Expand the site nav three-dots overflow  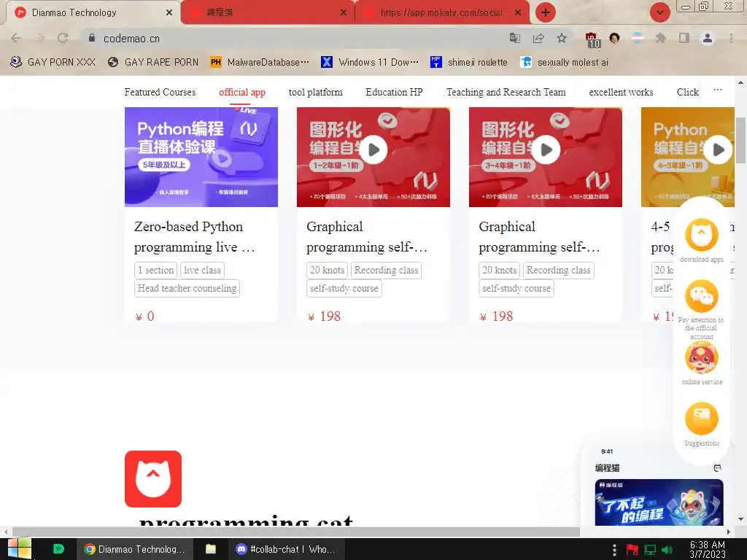718,90
